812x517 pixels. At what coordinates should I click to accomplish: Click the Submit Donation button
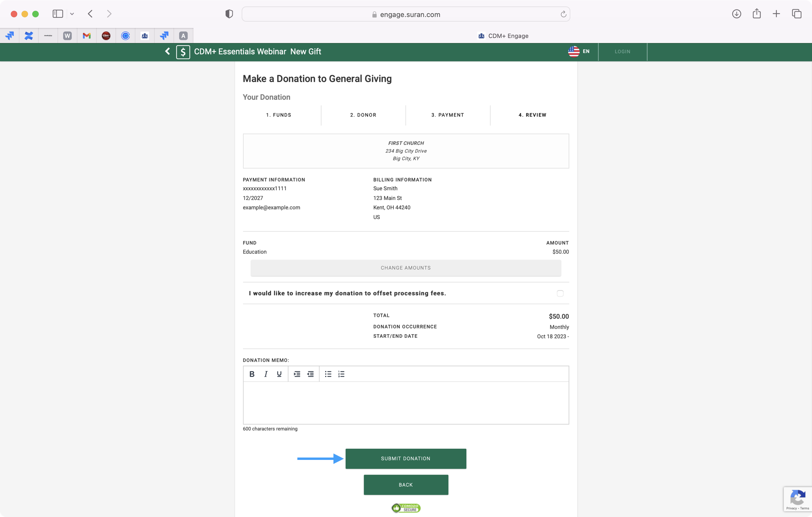(x=406, y=459)
